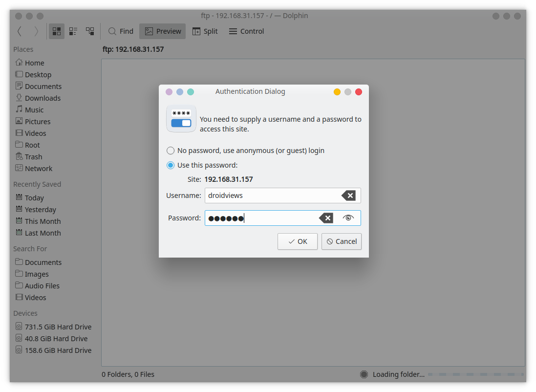Switch to Details tree view mode

click(90, 31)
